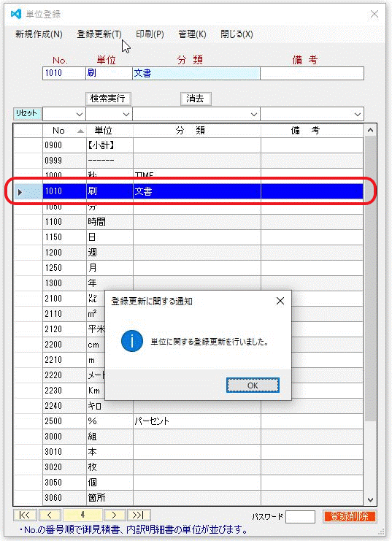Go to next record arrow button
This screenshot has width=392, height=541.
coord(115,515)
